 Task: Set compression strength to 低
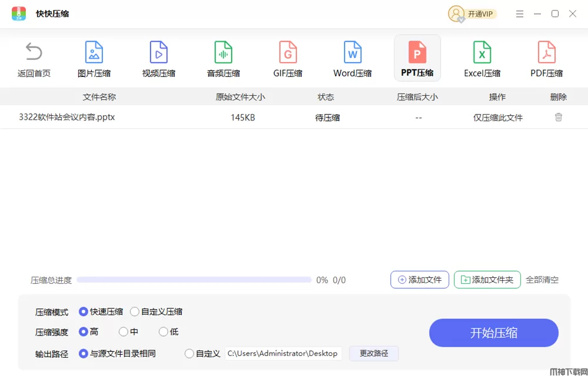(x=163, y=332)
